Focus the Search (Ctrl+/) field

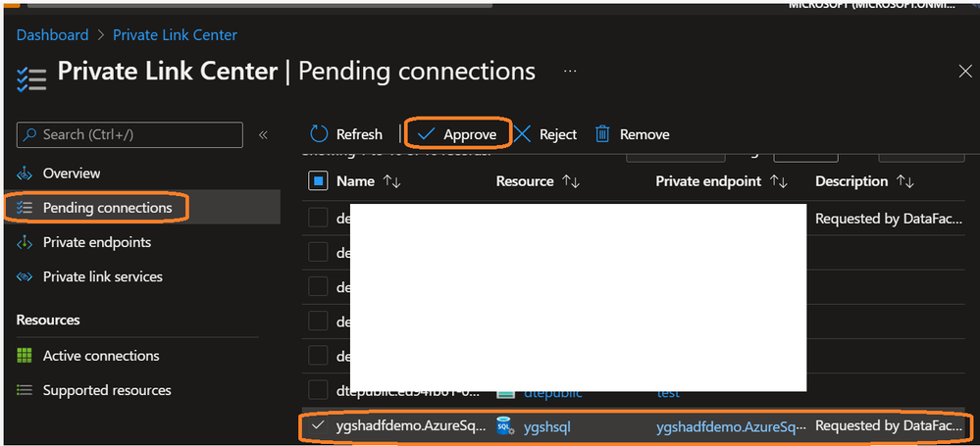(x=137, y=134)
